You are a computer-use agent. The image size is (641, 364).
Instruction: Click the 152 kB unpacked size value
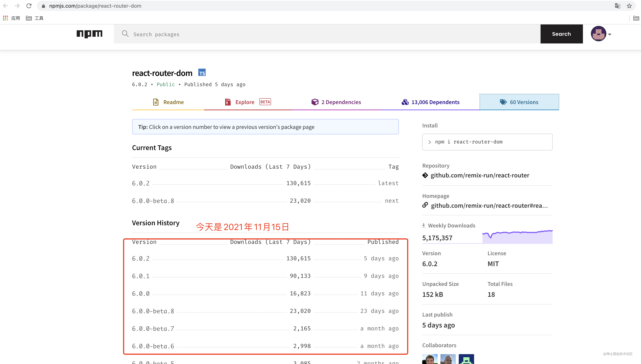click(x=433, y=294)
